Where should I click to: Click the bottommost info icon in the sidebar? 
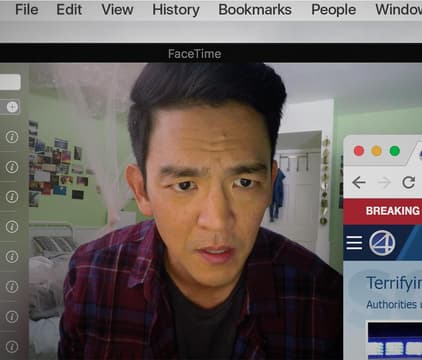tap(12, 346)
